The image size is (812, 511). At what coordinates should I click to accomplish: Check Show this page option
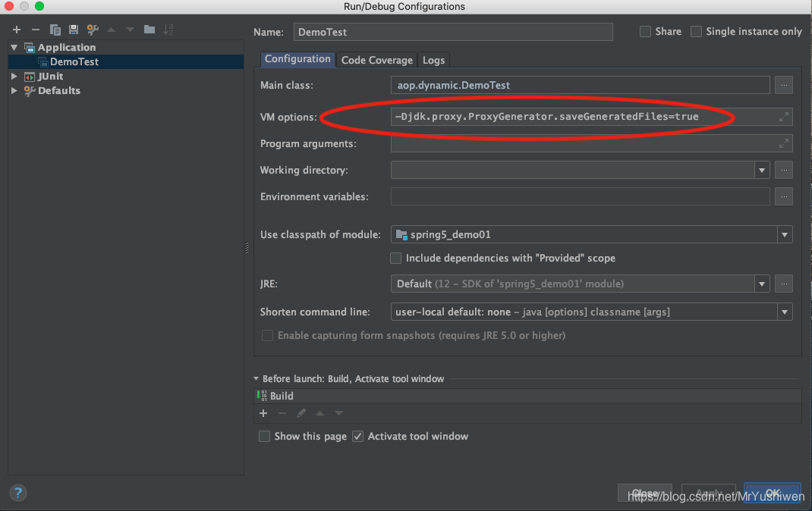(264, 437)
